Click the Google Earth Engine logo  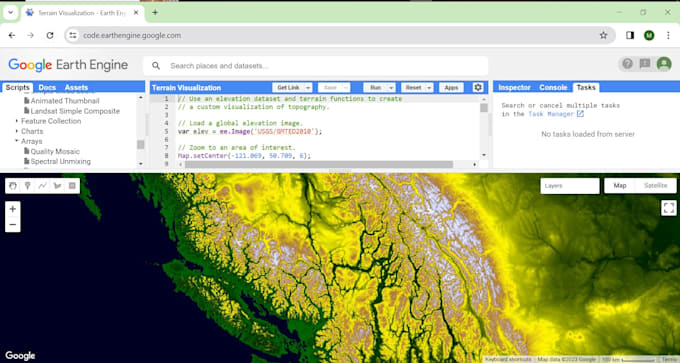tap(68, 65)
